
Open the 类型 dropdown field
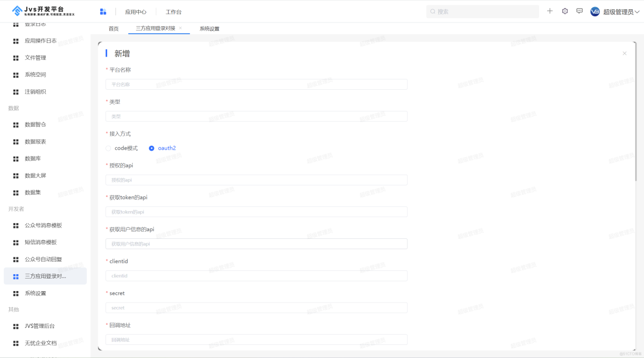tap(256, 116)
